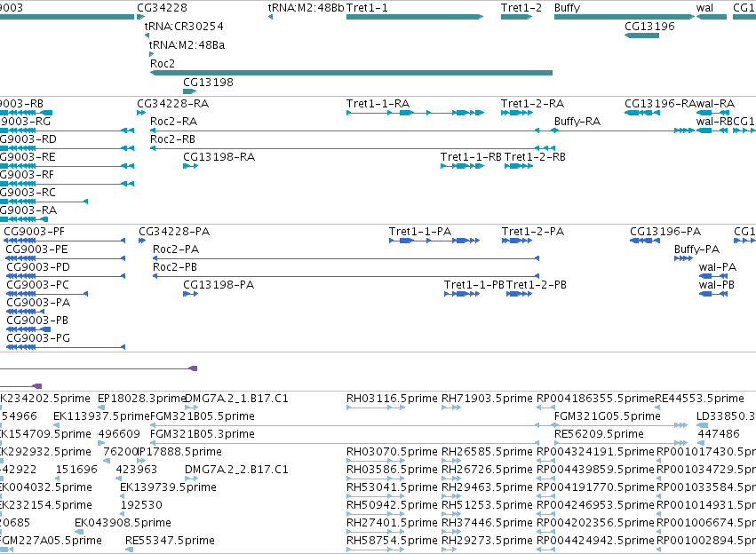The image size is (756, 554).
Task: Select the CG34228 gene label
Action: tap(162, 8)
